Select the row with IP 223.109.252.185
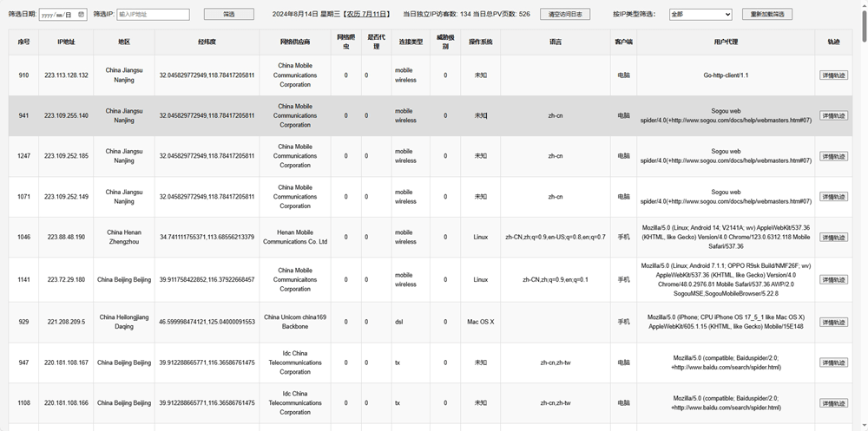The height and width of the screenshot is (431, 868). 431,156
